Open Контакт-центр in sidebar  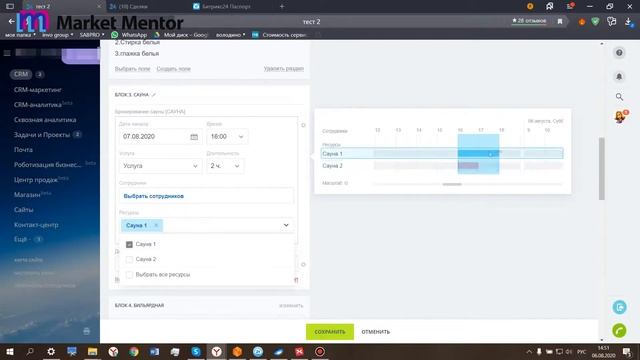[36, 225]
